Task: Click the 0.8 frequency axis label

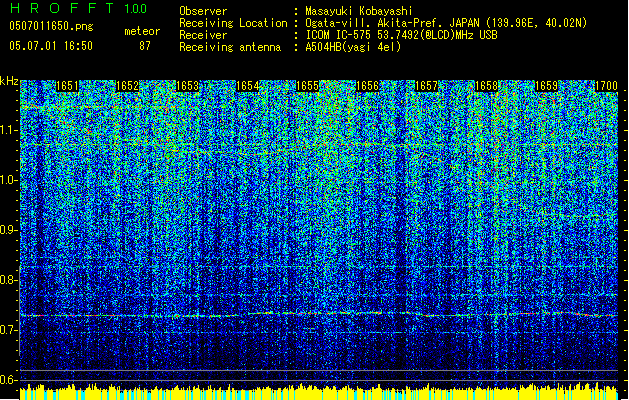Action: pyautogui.click(x=8, y=280)
